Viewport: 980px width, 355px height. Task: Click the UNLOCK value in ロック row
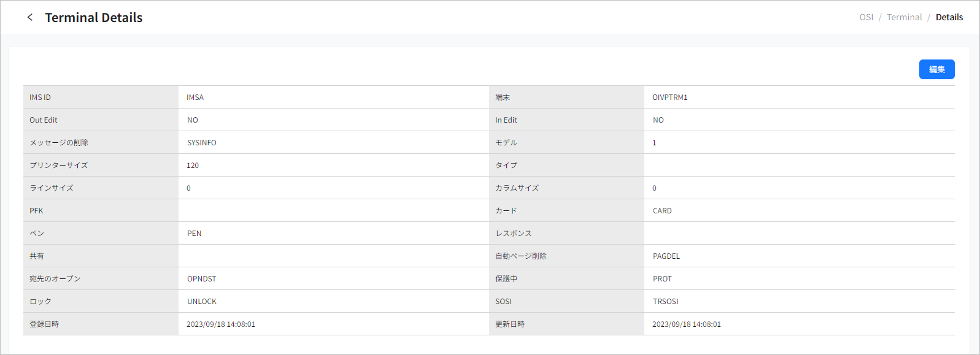(x=201, y=302)
